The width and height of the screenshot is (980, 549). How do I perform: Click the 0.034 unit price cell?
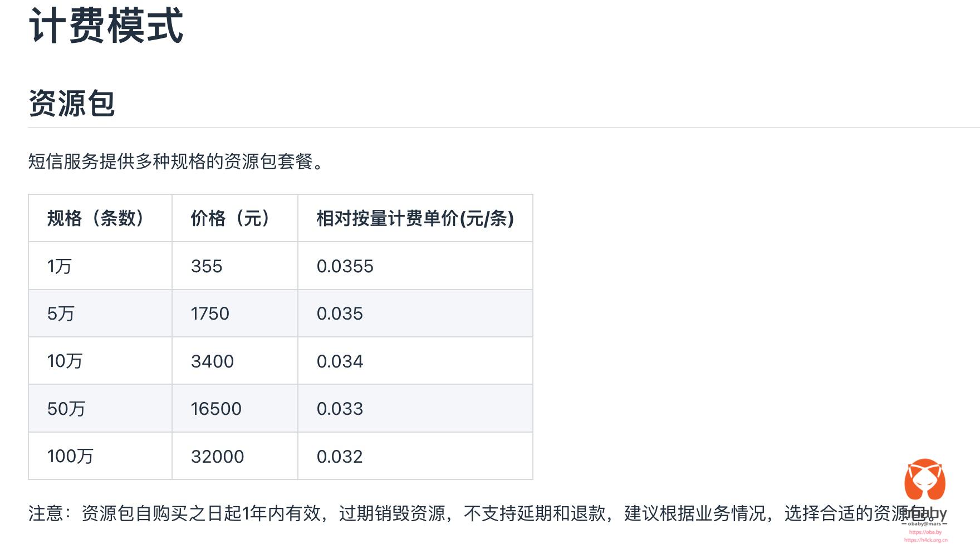(340, 361)
